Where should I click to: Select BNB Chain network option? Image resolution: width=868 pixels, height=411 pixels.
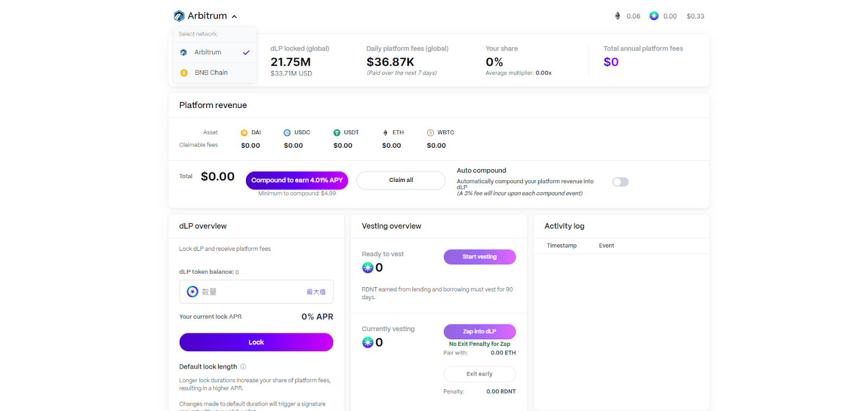pyautogui.click(x=215, y=73)
